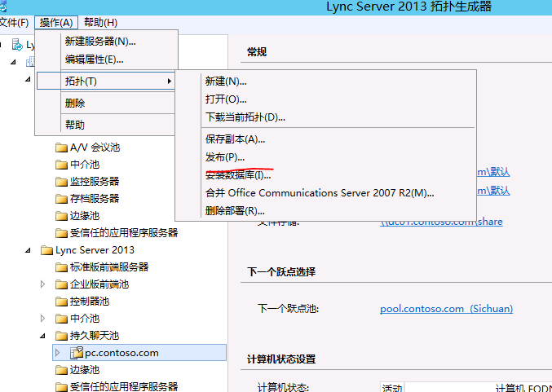Select 企业版前端池 tree node

[x=99, y=284]
